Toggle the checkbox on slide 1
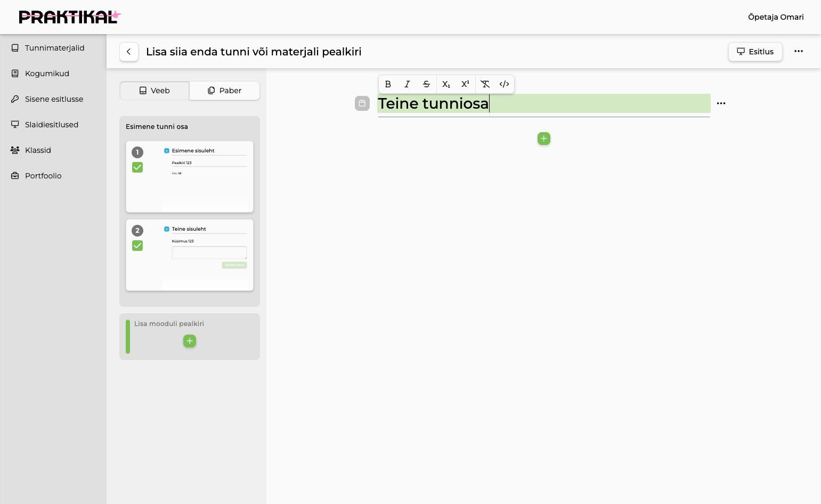821x504 pixels. [137, 167]
